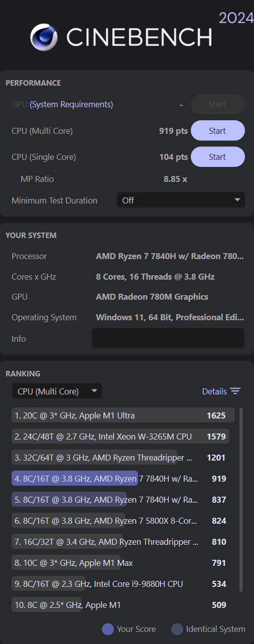Image resolution: width=254 pixels, height=644 pixels.
Task: Open the ranking Details link
Action: [214, 391]
